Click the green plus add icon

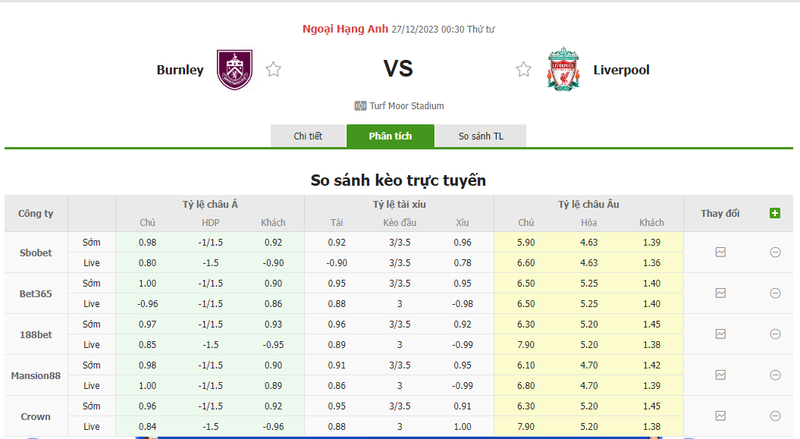coord(775,213)
